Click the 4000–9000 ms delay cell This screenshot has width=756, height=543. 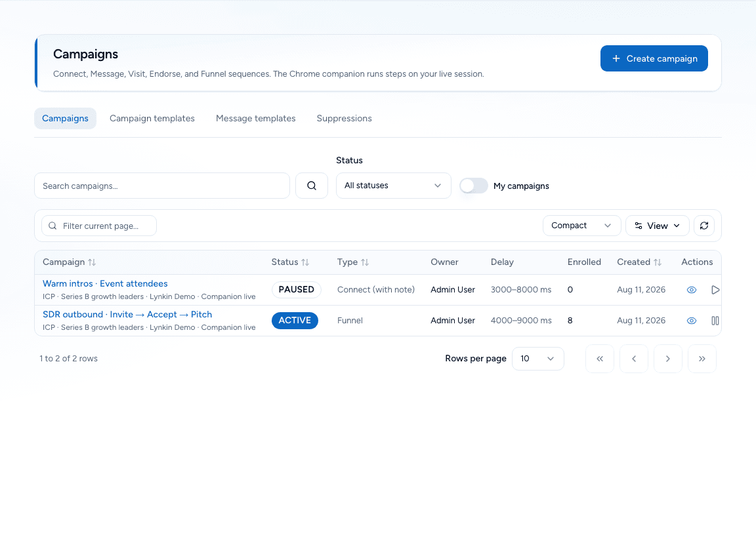[x=520, y=321]
